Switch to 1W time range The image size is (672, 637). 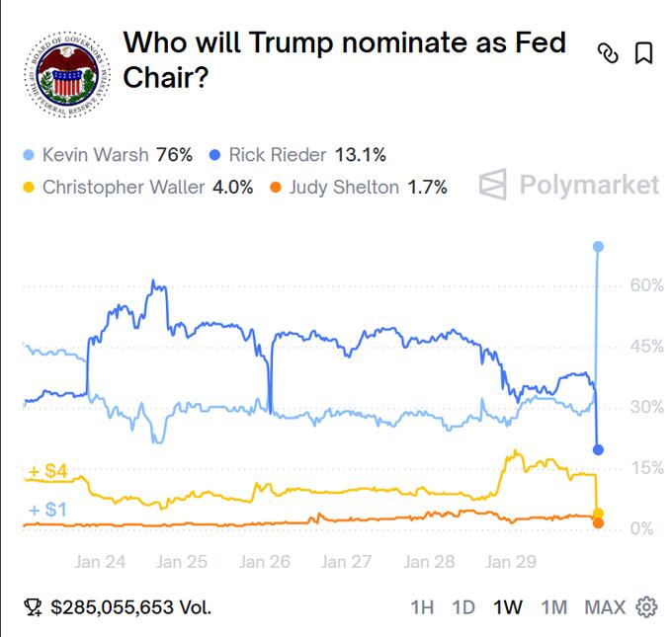508,606
